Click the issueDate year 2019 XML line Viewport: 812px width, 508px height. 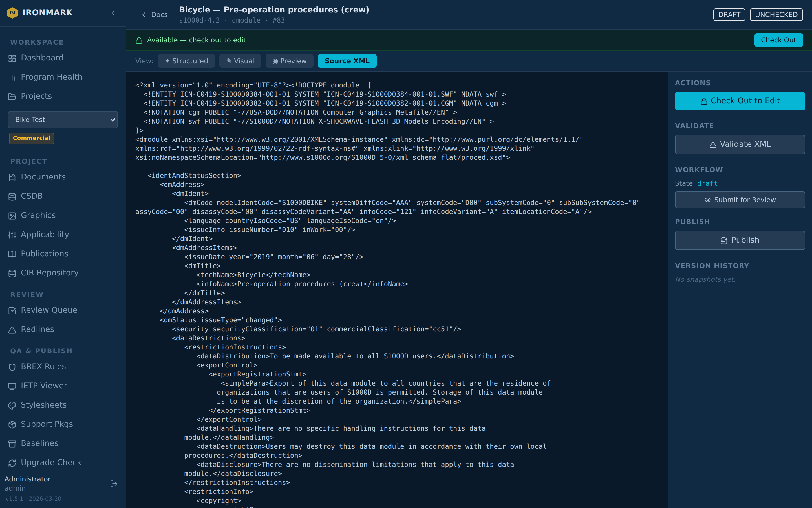[273, 257]
